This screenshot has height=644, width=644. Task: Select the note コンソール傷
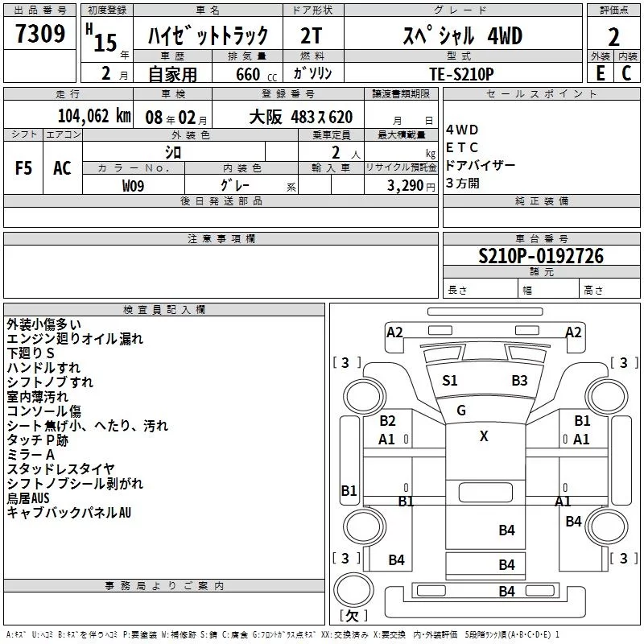(44, 411)
